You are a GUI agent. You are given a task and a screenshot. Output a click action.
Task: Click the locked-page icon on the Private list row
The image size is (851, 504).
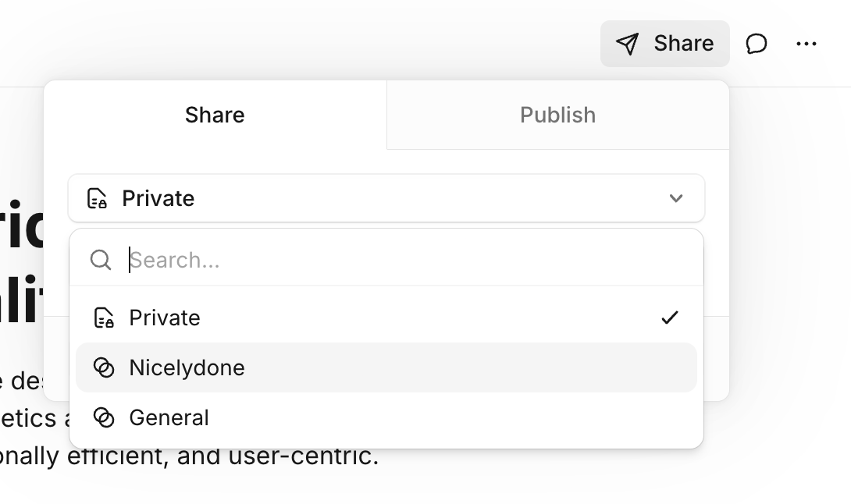click(104, 318)
